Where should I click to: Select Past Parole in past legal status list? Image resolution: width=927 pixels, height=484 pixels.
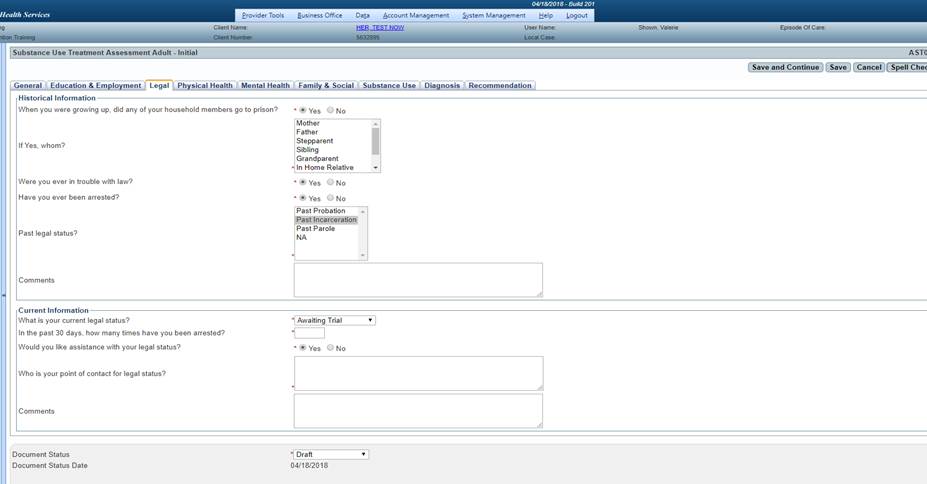316,229
